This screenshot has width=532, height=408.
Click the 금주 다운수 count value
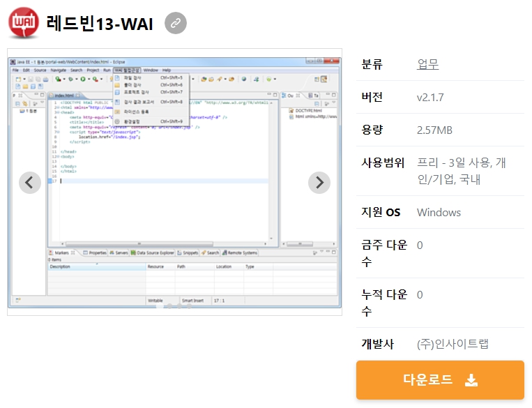click(x=420, y=245)
